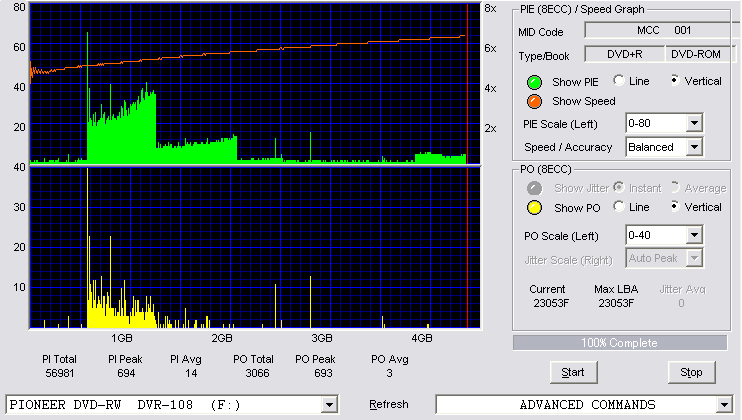Click the PI Avg value 14
The image size is (742, 420).
click(191, 373)
